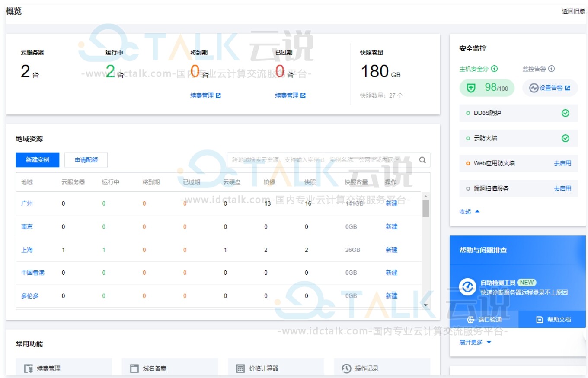Click the 自助检测工具 title
588x378 pixels.
tap(498, 283)
